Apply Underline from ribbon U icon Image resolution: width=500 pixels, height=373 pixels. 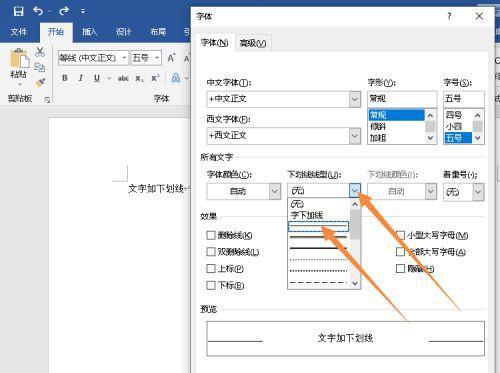coord(97,78)
